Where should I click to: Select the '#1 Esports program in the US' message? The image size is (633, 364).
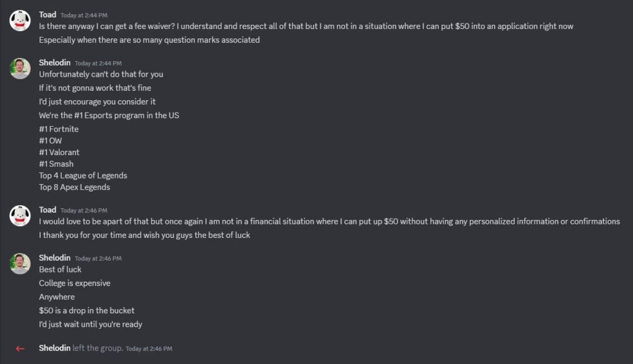109,116
